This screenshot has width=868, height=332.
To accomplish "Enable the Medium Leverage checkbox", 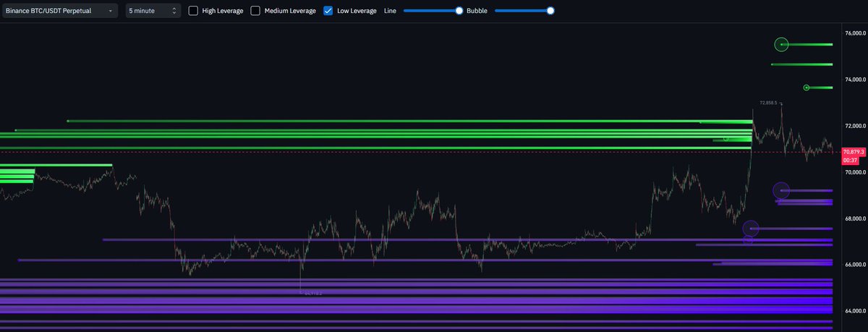I will [256, 11].
